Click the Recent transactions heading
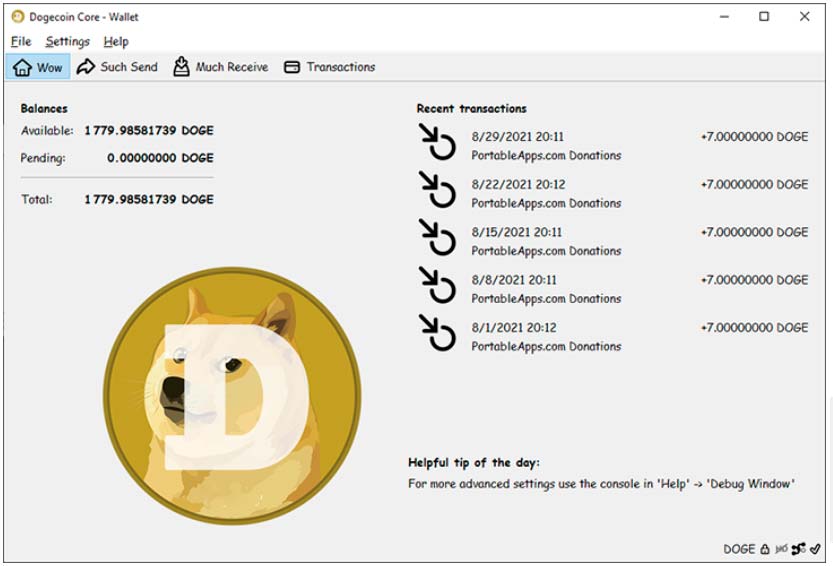 (471, 108)
